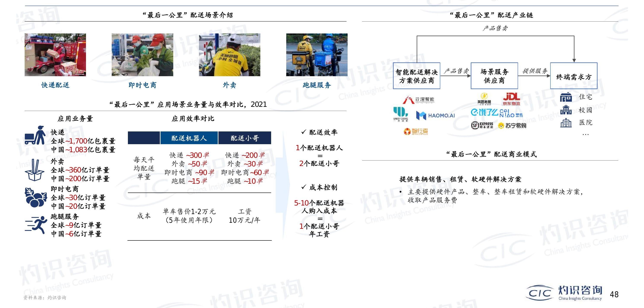The height and width of the screenshot is (308, 644).
Task: Click the “最后一公里”配送产业链 title
Action: click(491, 15)
